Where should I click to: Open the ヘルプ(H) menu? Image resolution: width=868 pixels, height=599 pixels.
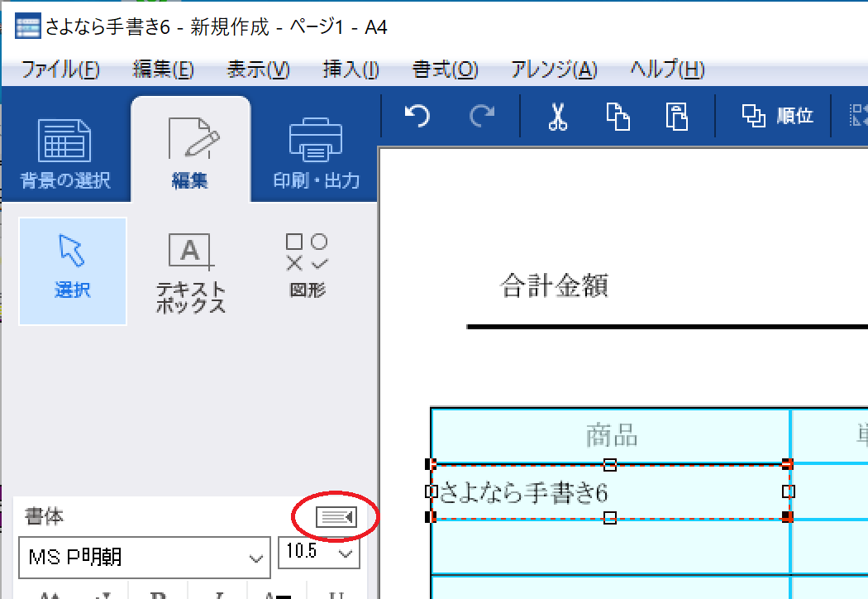tap(667, 70)
